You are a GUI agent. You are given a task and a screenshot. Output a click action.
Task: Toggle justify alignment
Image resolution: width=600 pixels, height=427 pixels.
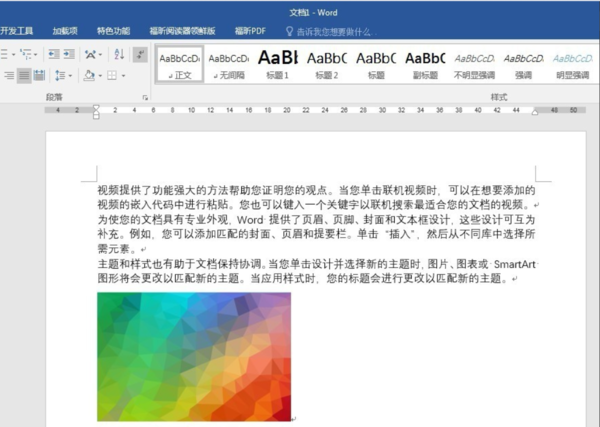tap(24, 75)
